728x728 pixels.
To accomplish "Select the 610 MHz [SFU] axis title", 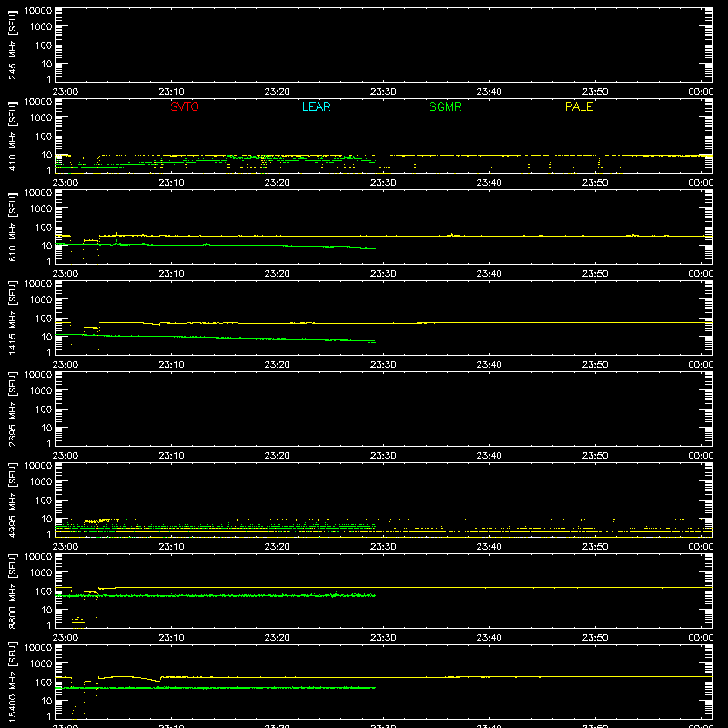I will [x=12, y=227].
